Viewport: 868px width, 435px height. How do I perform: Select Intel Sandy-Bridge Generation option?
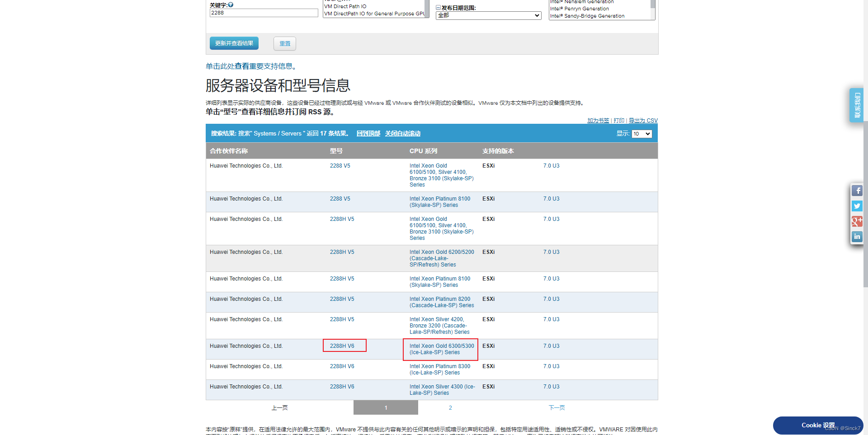pyautogui.click(x=587, y=16)
